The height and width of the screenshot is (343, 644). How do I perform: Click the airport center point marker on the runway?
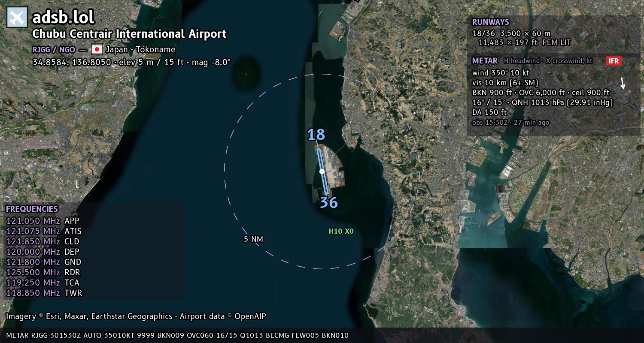pyautogui.click(x=322, y=171)
